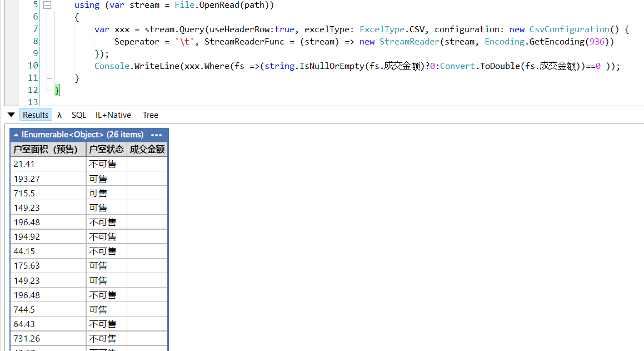Viewport: 644px width, 351px height.
Task: Switch to the Results tab
Action: [x=36, y=115]
